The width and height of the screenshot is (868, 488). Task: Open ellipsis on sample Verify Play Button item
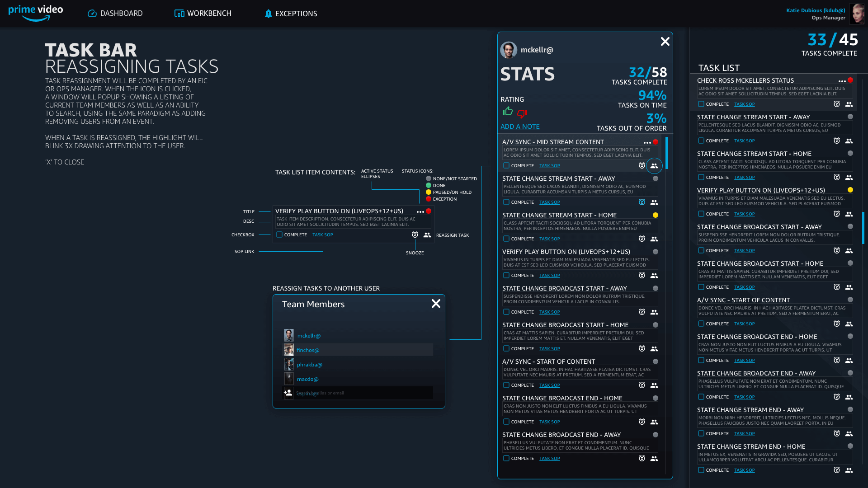pos(420,212)
